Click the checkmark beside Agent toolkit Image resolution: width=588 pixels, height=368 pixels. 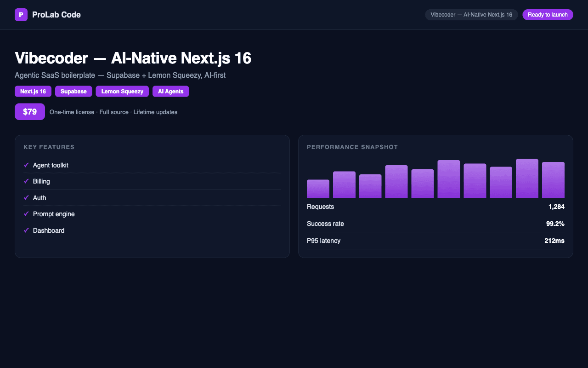coord(26,165)
